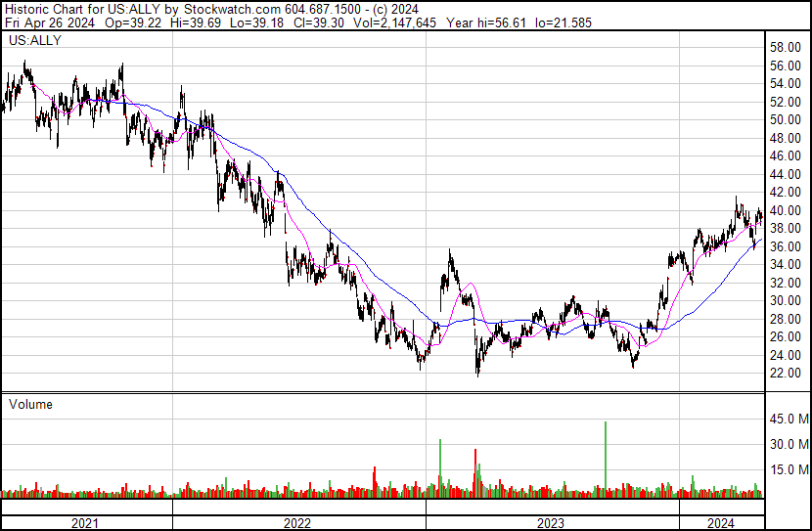Screen dimensions: 812x531
Task: Click the 44.00 price axis label
Action: tap(785, 174)
